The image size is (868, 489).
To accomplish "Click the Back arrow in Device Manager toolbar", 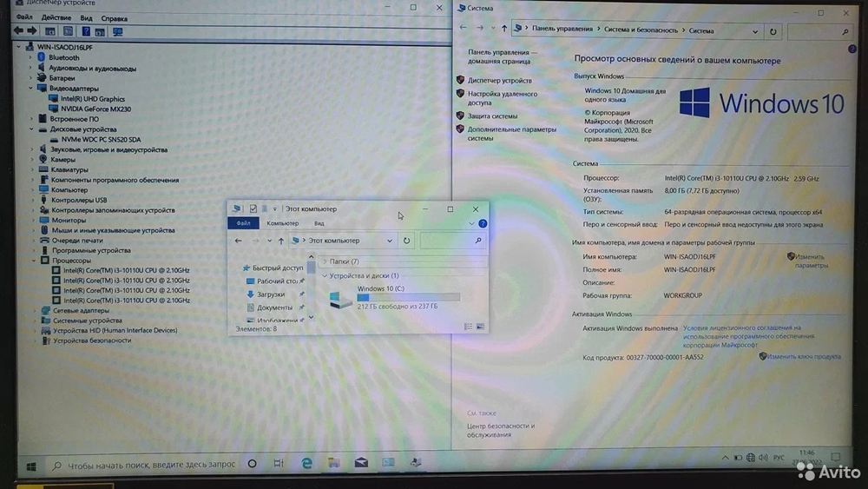I will click(19, 31).
